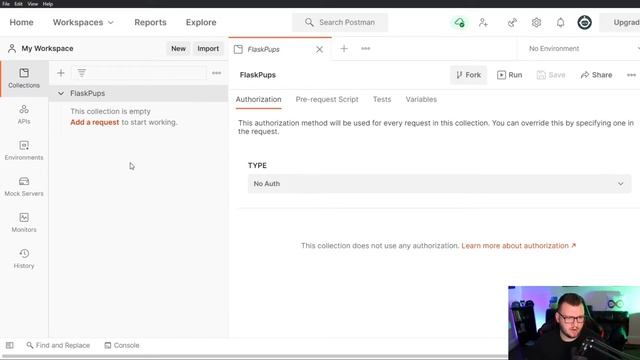Click the collections filter input field
The width and height of the screenshot is (640, 360).
pos(139,73)
